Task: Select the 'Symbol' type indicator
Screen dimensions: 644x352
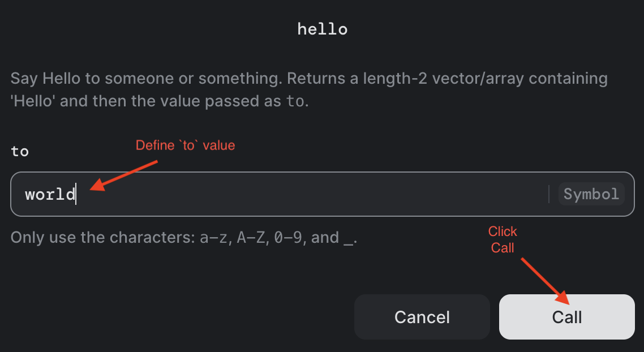Action: tap(591, 194)
